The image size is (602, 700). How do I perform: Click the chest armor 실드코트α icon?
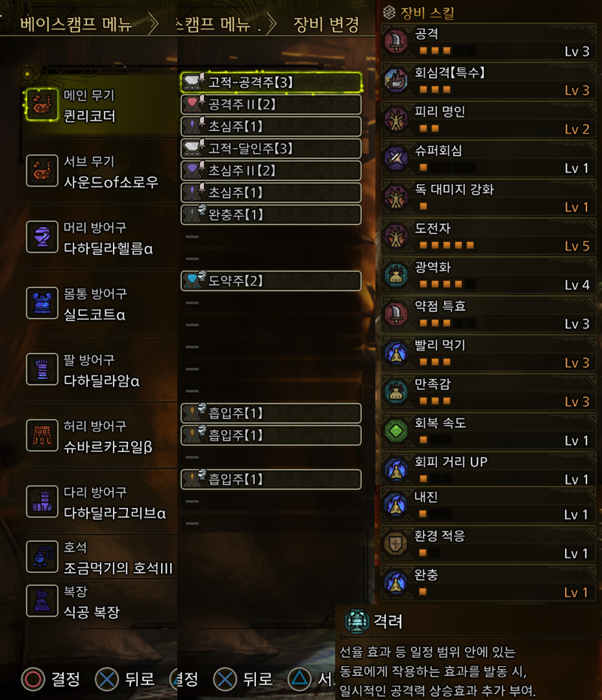[x=42, y=303]
